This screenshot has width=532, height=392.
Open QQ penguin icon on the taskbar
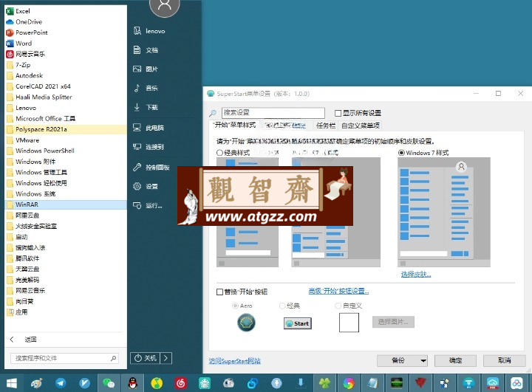[x=133, y=384]
